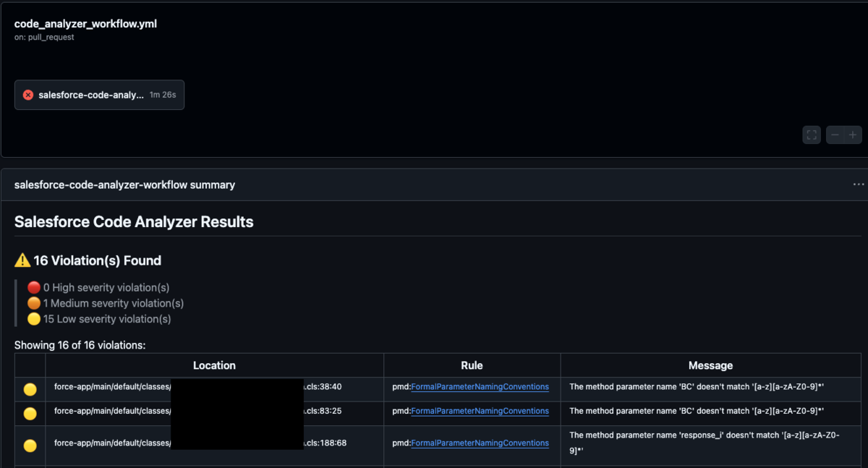Click location cell ending in .cls:83:25
Image resolution: width=868 pixels, height=468 pixels.
214,414
